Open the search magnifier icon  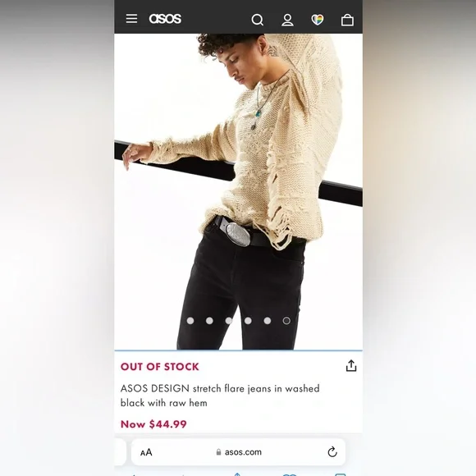[258, 20]
